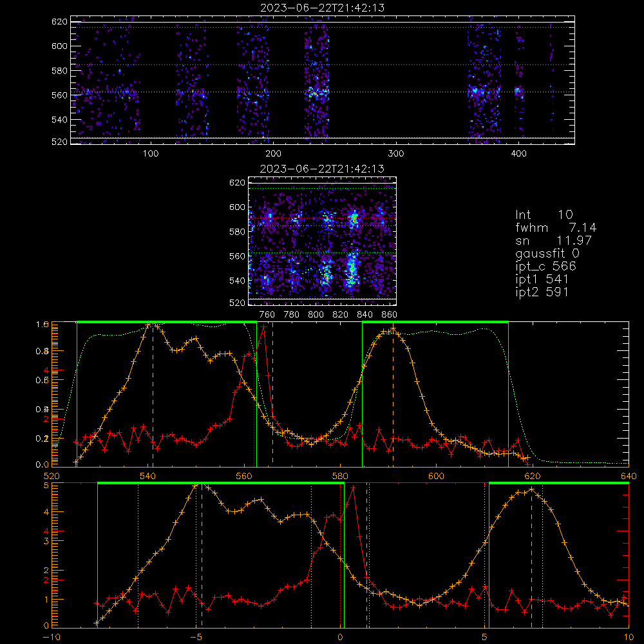
Task: Click the 'ipt_c 566' readout
Action: (546, 267)
